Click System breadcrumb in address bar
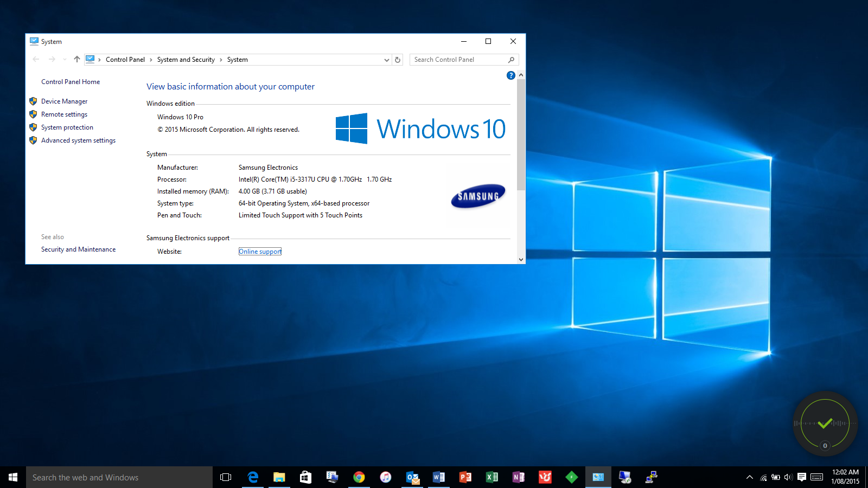The height and width of the screenshot is (488, 868). pyautogui.click(x=238, y=60)
